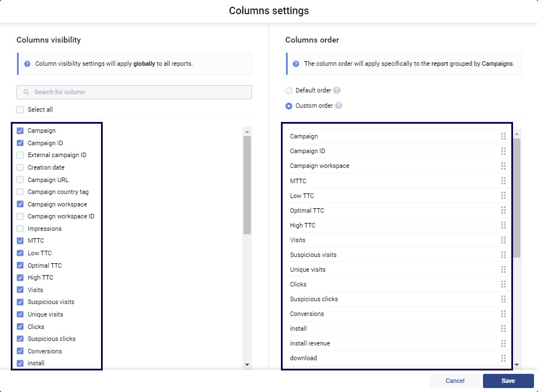The height and width of the screenshot is (392, 538).
Task: Grab the drag handle beside Campaign workspace
Action: [503, 166]
